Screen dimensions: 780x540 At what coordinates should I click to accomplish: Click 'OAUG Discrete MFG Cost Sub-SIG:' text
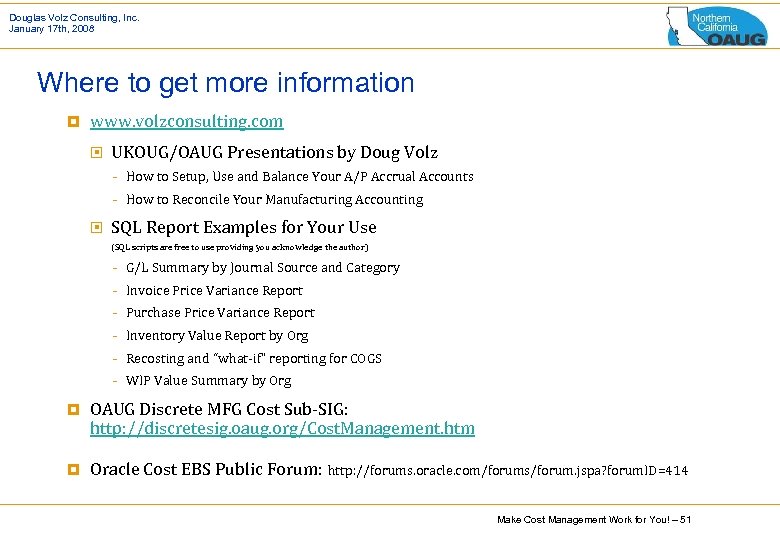219,409
